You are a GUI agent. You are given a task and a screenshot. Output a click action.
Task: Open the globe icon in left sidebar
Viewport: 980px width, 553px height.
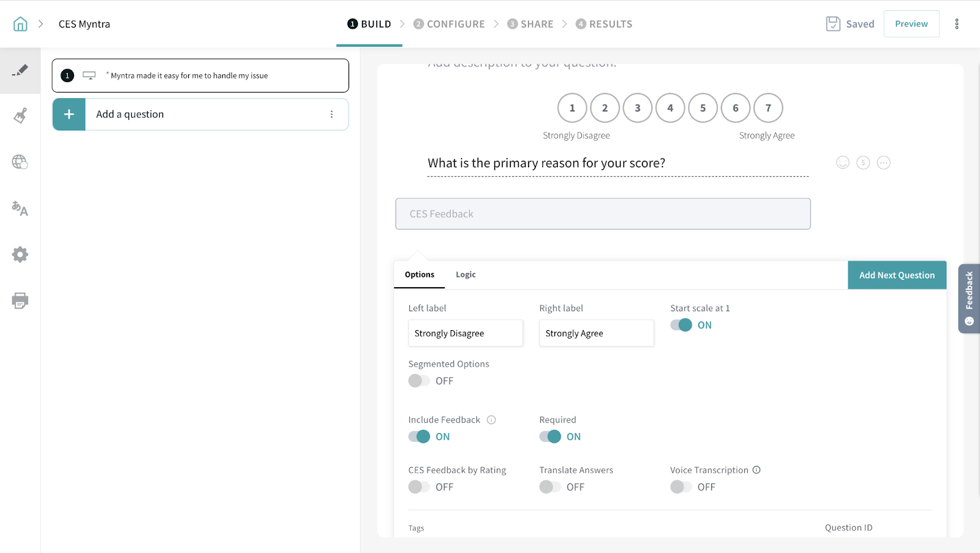point(20,162)
